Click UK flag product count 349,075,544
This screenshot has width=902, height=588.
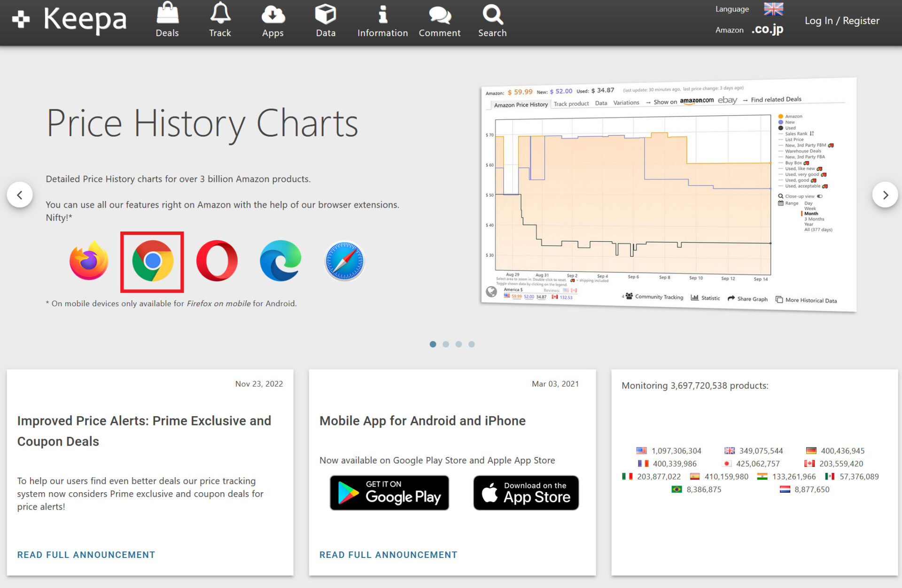754,451
